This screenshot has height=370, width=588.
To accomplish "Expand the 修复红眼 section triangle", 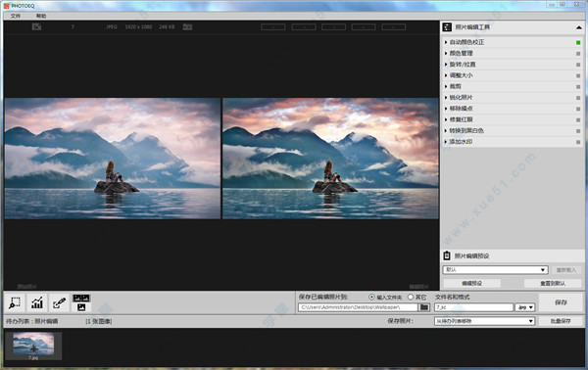I will pos(446,119).
